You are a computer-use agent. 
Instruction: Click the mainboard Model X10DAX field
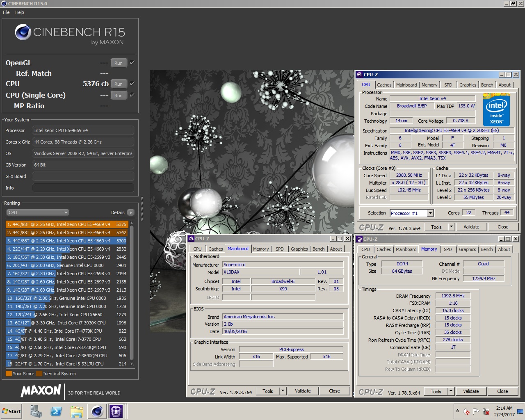click(261, 272)
